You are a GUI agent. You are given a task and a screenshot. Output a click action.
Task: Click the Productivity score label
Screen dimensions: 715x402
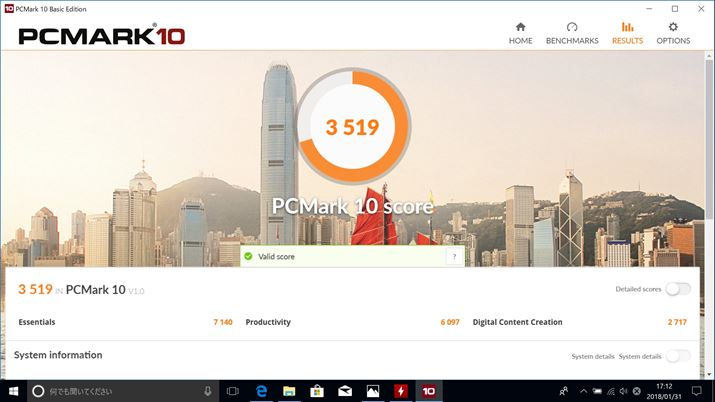(268, 322)
